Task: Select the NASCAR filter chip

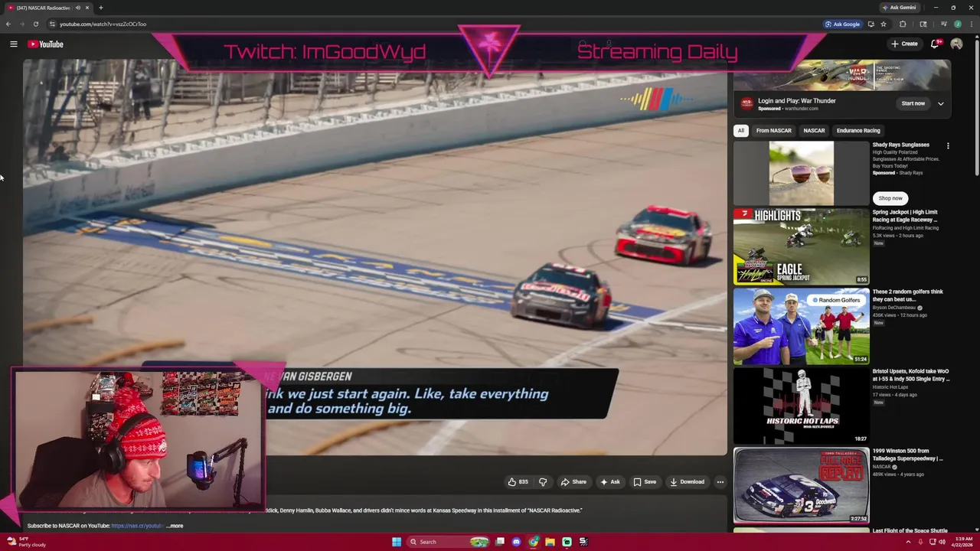Action: [814, 131]
